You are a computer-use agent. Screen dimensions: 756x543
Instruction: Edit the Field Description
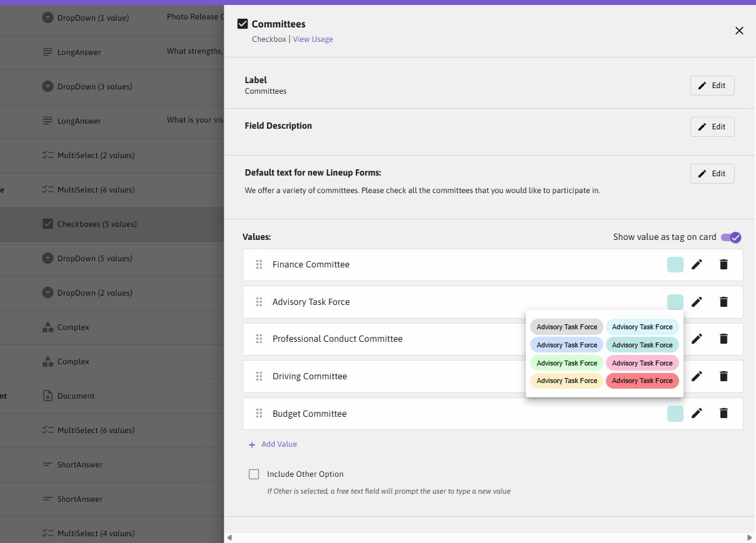click(x=712, y=127)
